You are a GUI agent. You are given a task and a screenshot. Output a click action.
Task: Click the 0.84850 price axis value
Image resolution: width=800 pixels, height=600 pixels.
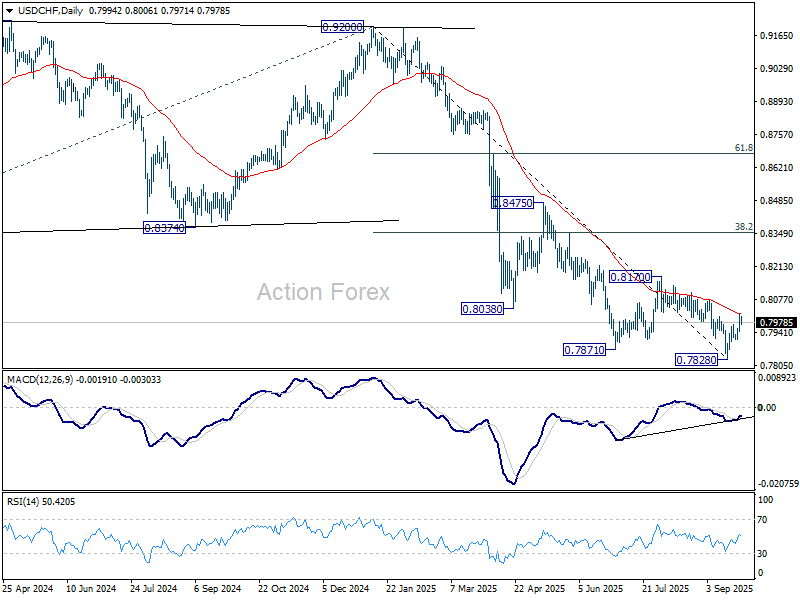(x=777, y=201)
